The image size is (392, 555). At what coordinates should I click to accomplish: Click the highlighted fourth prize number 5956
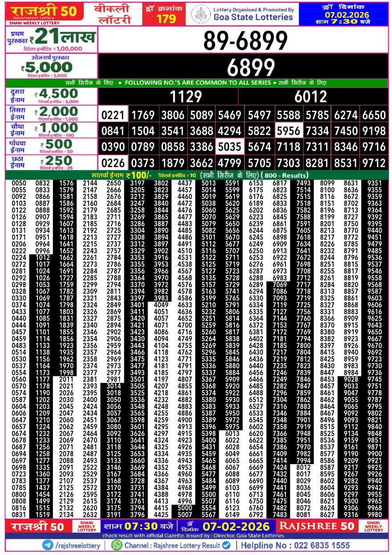288,131
